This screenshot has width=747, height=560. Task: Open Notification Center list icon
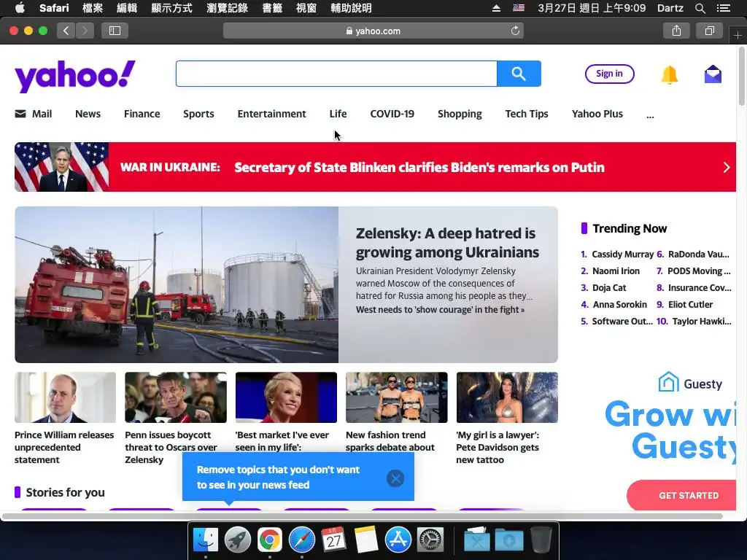pos(724,8)
